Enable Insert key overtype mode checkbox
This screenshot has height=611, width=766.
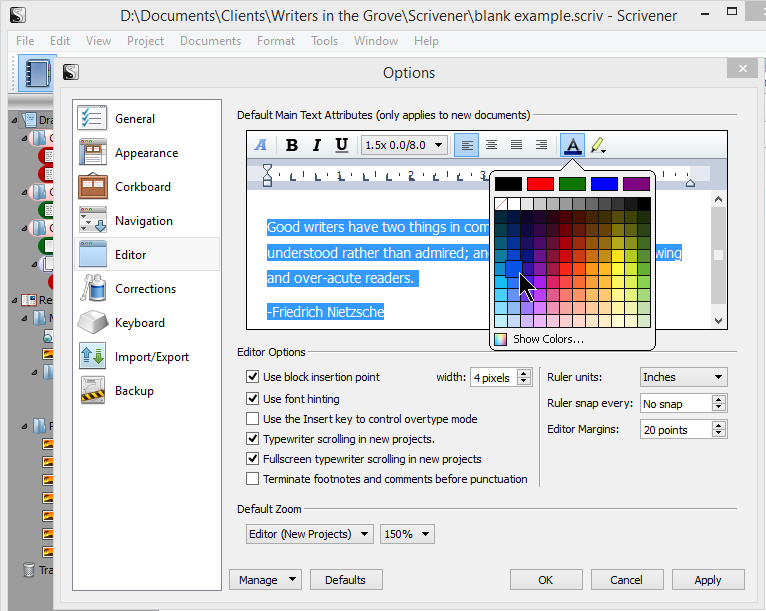pos(253,419)
